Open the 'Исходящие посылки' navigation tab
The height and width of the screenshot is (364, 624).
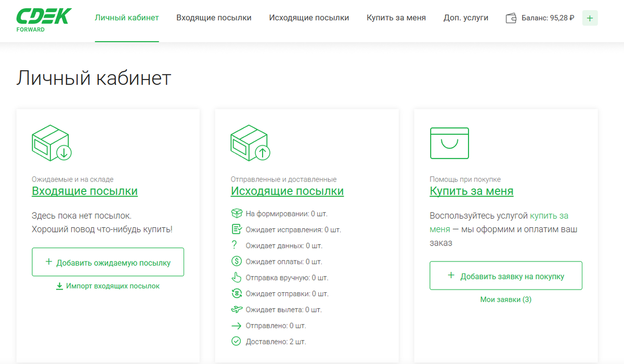[x=309, y=18]
